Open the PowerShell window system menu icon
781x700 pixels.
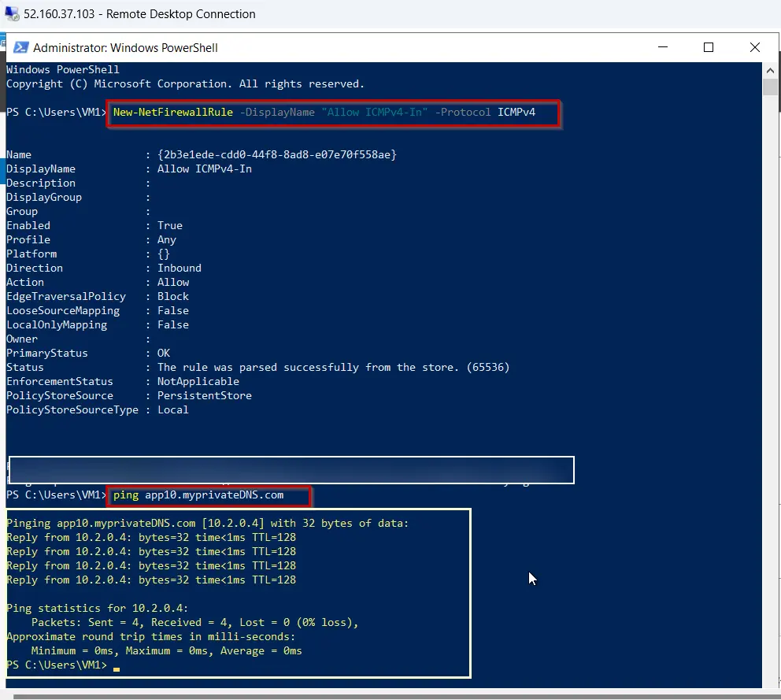(x=21, y=48)
